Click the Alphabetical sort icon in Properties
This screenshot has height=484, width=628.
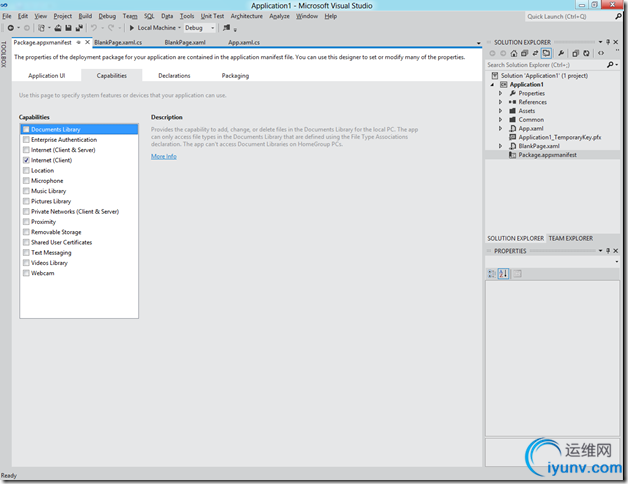coord(503,274)
